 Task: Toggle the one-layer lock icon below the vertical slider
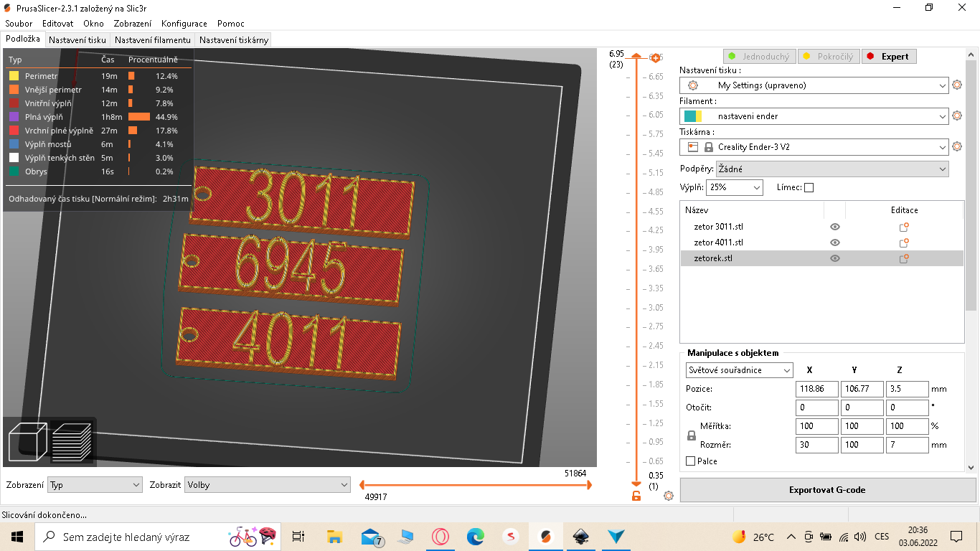click(636, 496)
